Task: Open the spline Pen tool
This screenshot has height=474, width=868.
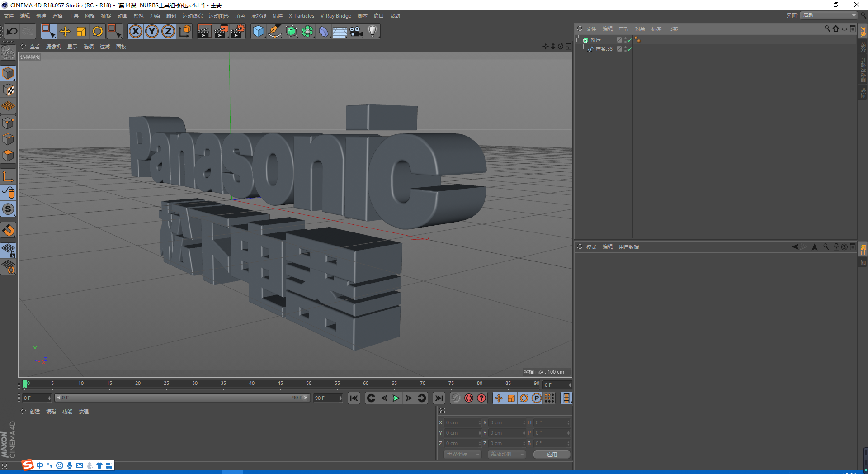Action: click(x=275, y=31)
